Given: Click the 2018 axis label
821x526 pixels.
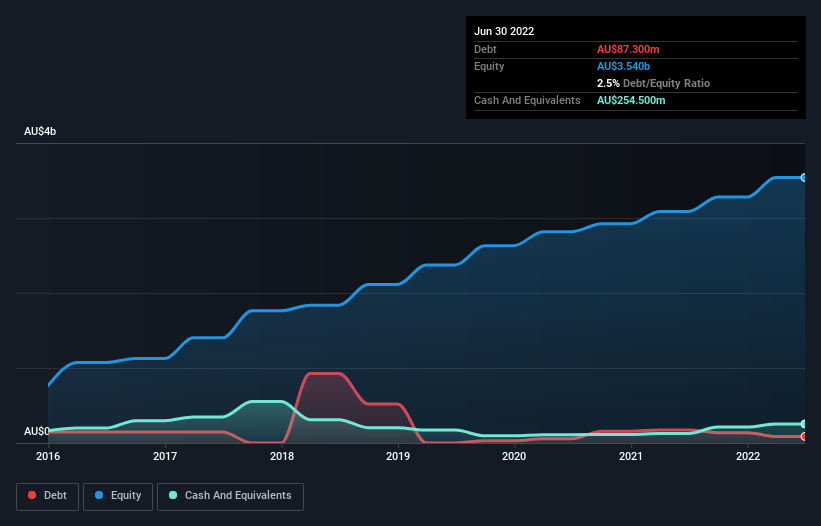Looking at the screenshot, I should point(282,456).
